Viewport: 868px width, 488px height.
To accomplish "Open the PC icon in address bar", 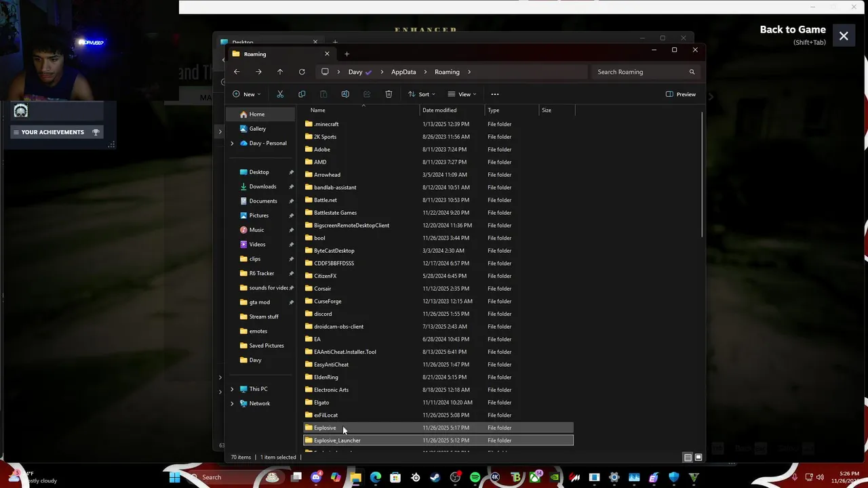I will point(325,72).
